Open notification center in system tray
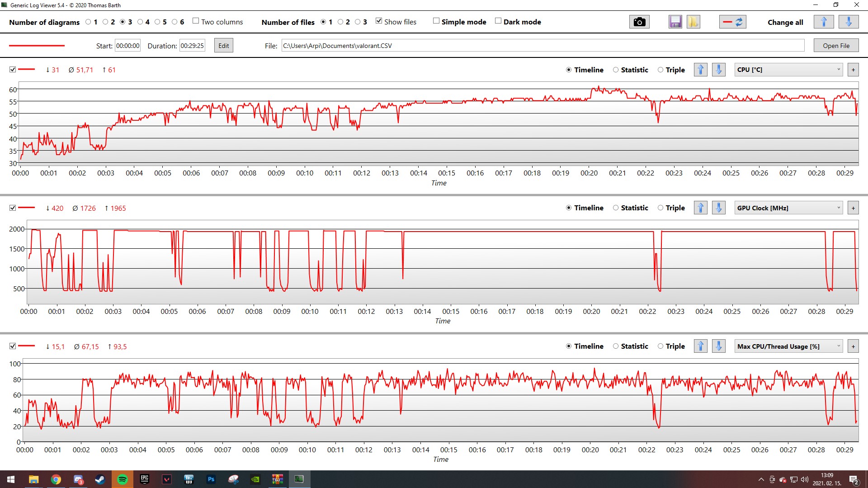 pyautogui.click(x=854, y=479)
